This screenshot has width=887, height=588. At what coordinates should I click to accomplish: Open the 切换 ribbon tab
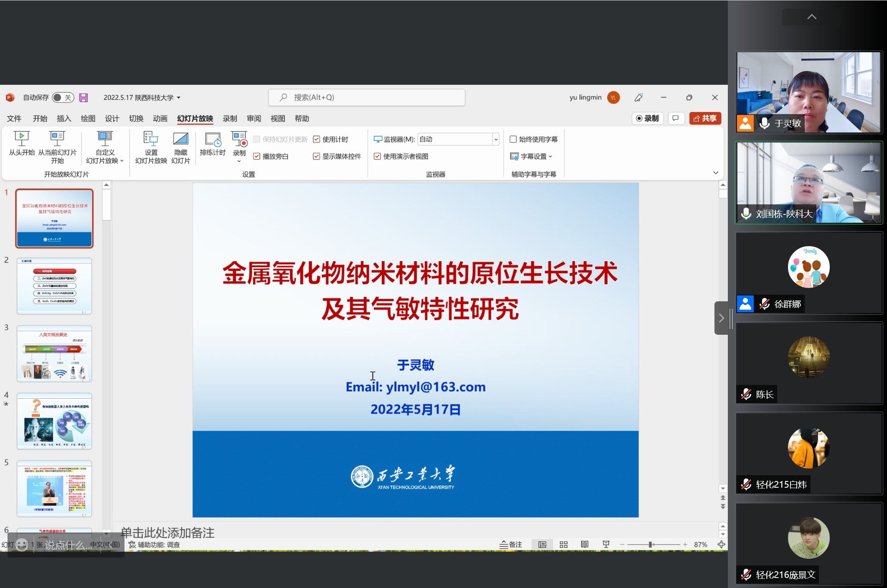coord(136,119)
